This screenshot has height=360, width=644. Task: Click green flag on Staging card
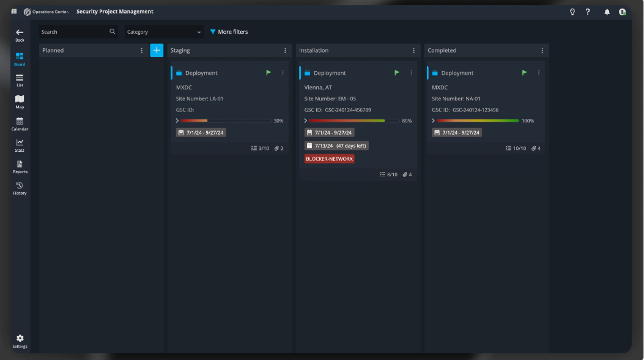pos(268,73)
